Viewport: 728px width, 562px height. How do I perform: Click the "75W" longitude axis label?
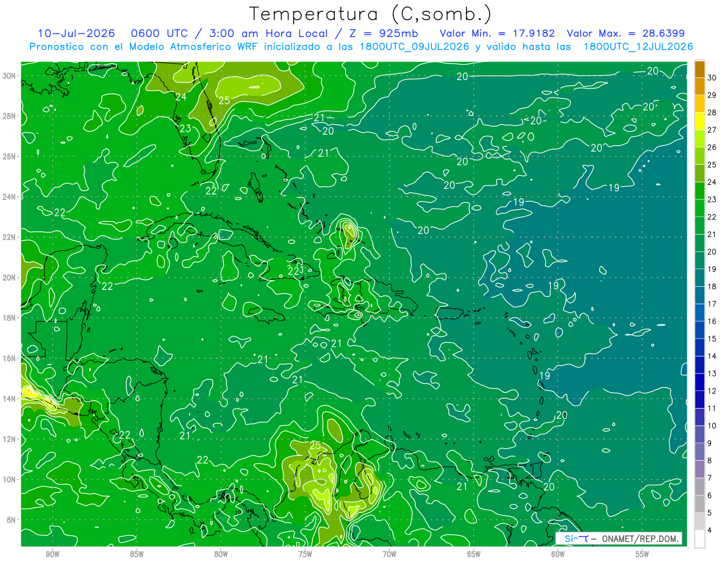click(305, 555)
